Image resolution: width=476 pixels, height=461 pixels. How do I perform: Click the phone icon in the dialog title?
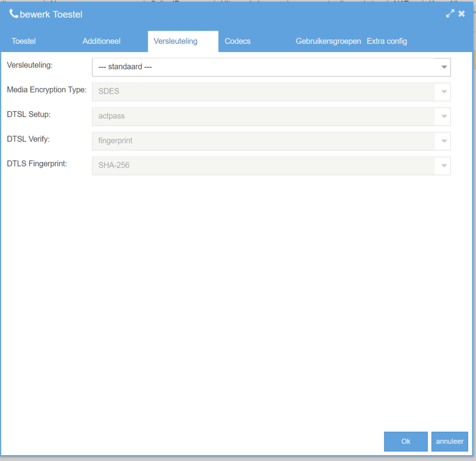coord(14,14)
